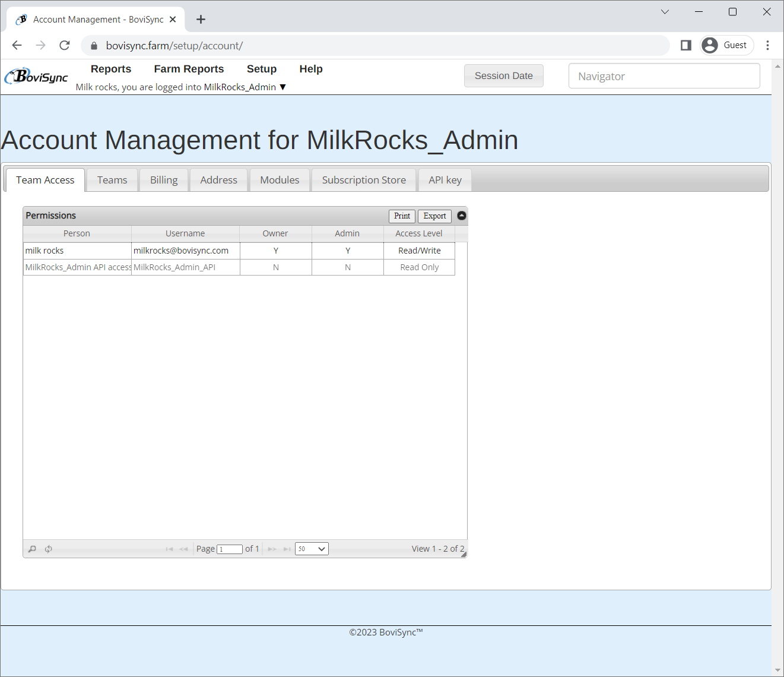Screen dimensions: 784x677
Task: Open the rows-per-page 50 dropdown
Action: tap(312, 549)
